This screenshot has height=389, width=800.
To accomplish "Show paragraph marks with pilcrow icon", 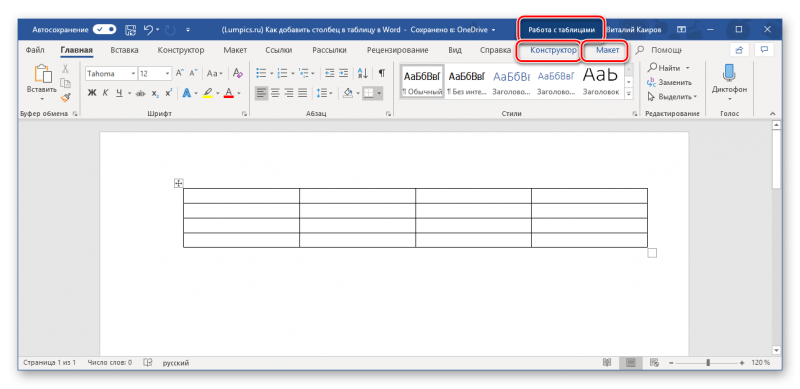I will tap(382, 74).
